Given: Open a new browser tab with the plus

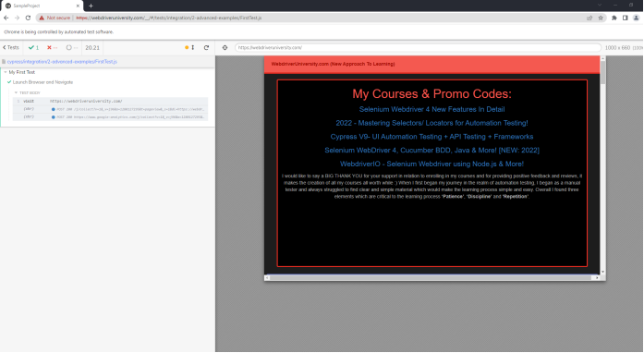Looking at the screenshot, I should tap(91, 6).
